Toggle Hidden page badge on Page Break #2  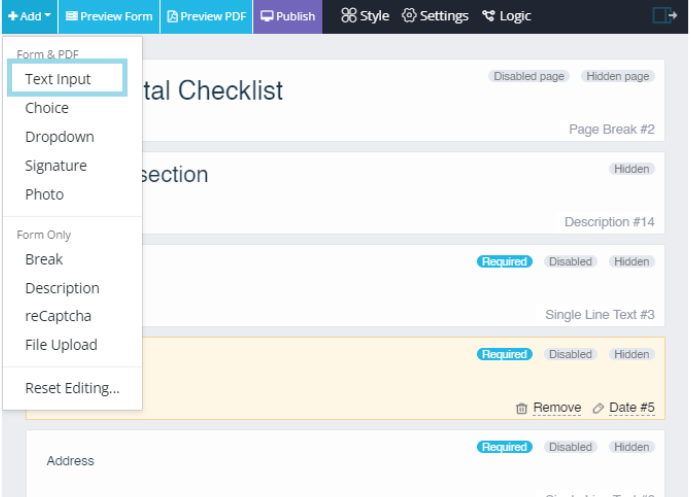[620, 76]
